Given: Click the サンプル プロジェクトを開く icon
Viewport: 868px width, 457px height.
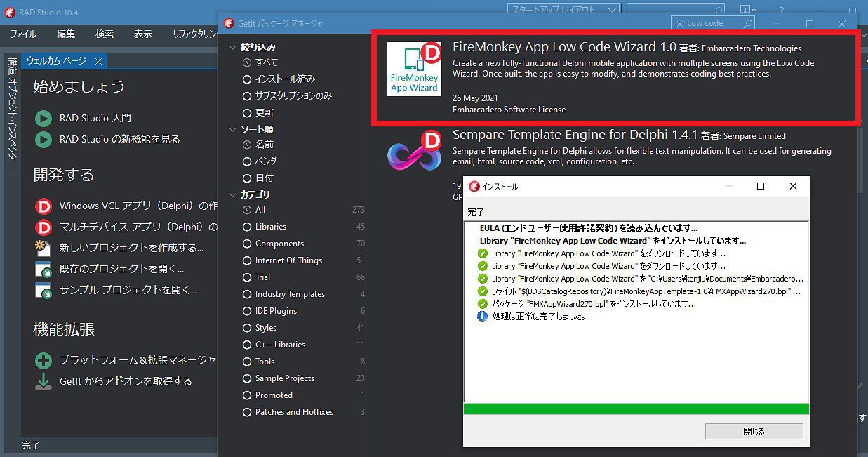Looking at the screenshot, I should 44,290.
